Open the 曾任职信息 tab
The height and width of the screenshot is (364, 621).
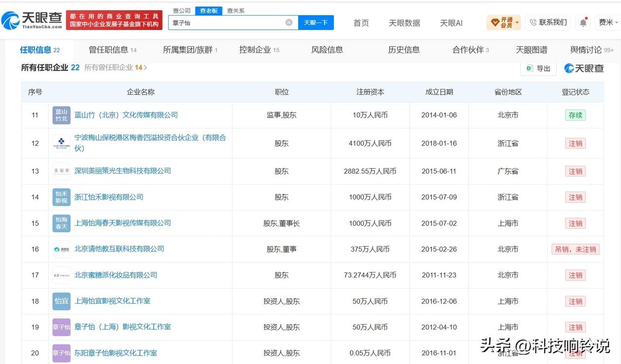[113, 50]
